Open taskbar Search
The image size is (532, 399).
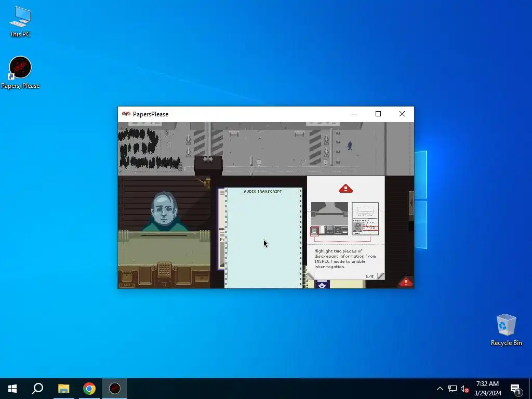[x=37, y=389]
